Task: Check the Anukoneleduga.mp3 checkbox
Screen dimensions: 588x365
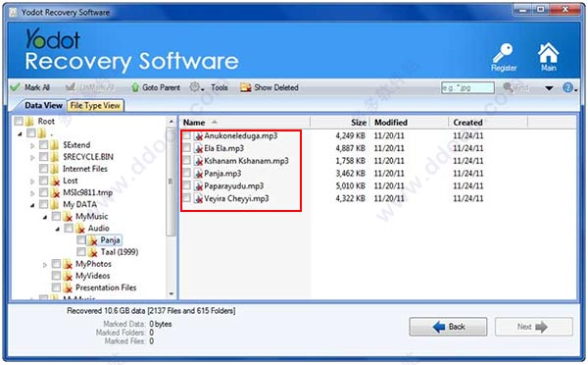Action: [x=186, y=136]
